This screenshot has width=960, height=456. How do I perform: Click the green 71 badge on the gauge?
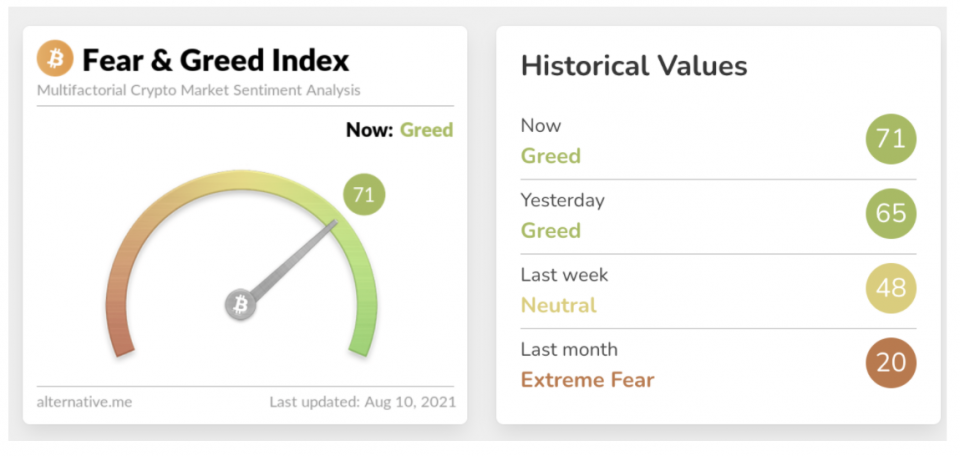point(364,194)
